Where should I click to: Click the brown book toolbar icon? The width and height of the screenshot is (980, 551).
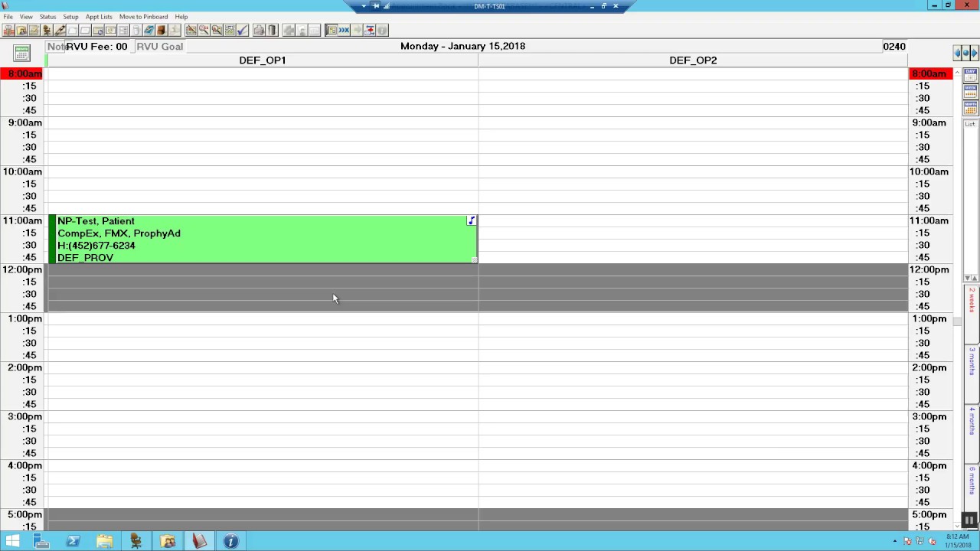161,30
